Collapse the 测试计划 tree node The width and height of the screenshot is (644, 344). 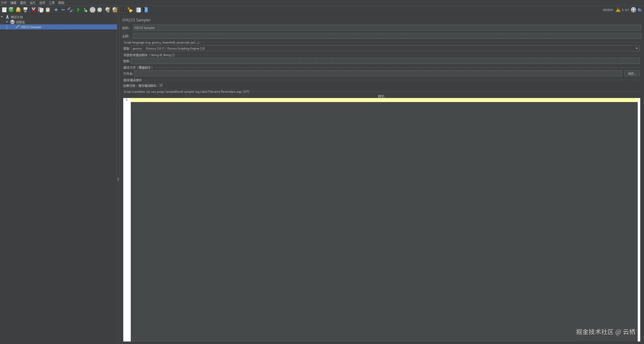coord(2,17)
